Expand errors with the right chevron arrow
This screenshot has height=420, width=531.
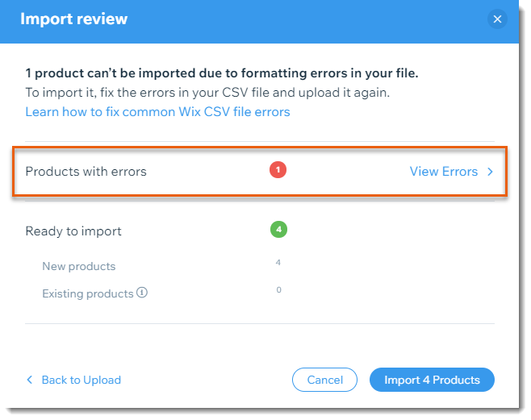(x=490, y=171)
